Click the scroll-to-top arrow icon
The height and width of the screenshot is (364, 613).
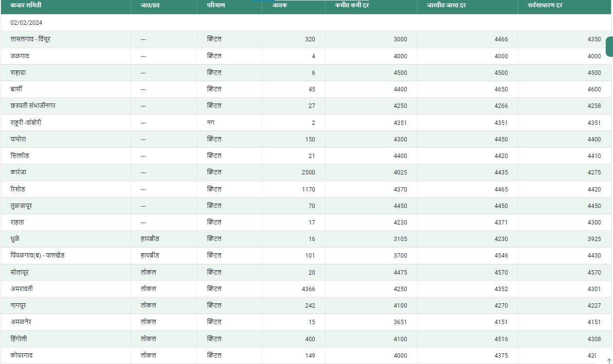coord(609,360)
